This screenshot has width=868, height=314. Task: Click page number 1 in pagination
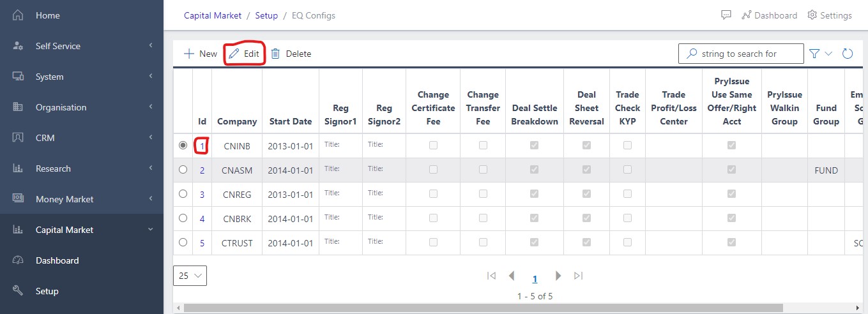click(x=535, y=278)
